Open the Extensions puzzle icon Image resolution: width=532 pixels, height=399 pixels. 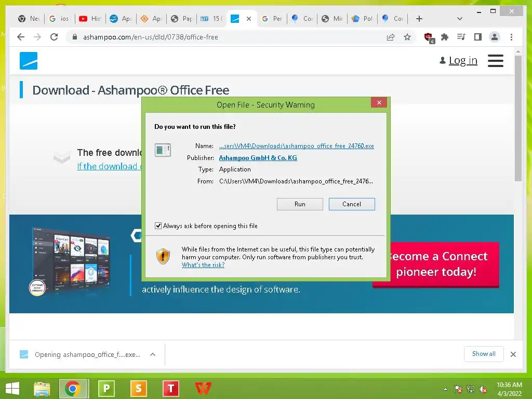[x=445, y=37]
